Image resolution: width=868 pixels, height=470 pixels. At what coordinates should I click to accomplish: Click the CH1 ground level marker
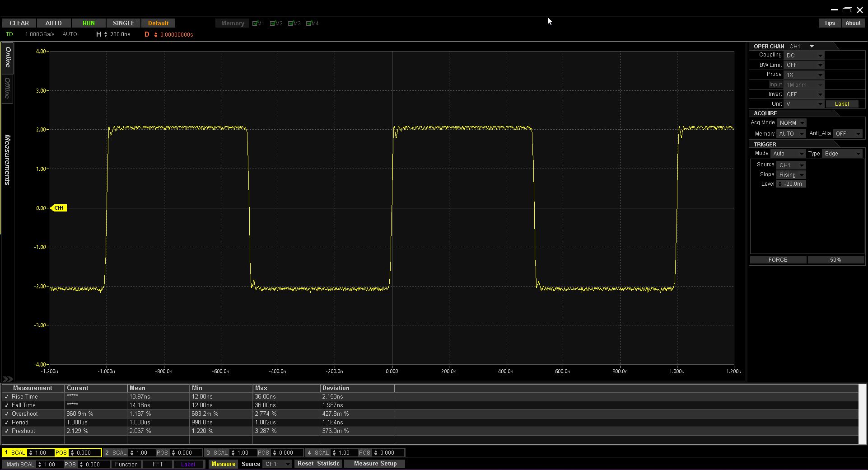click(x=59, y=208)
